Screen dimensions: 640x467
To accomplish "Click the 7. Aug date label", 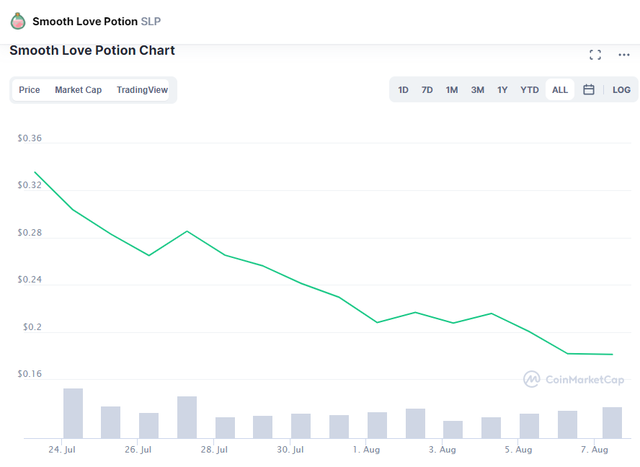I will pos(594,449).
